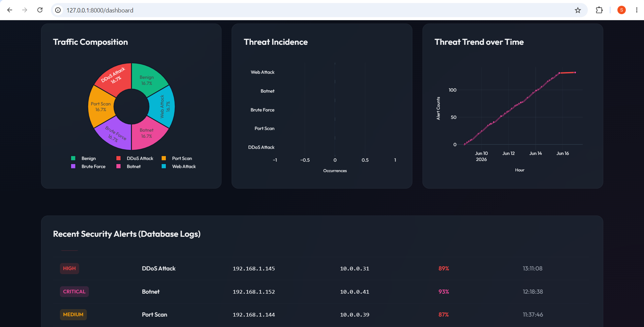Image resolution: width=644 pixels, height=327 pixels.
Task: Click the Threat Incidence heading
Action: click(276, 42)
